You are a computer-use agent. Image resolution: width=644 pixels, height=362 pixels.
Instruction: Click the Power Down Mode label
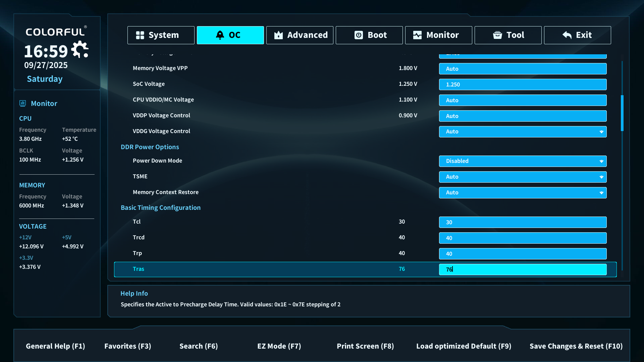click(x=157, y=161)
